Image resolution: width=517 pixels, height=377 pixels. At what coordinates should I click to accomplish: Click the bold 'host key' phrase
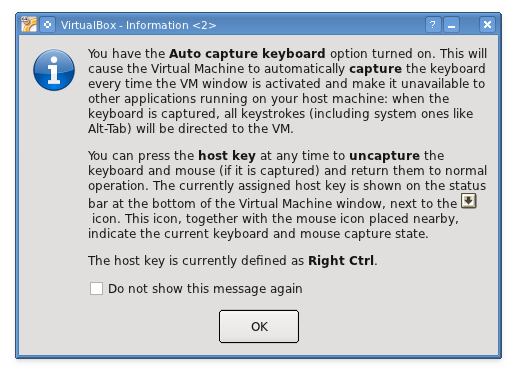coord(227,156)
